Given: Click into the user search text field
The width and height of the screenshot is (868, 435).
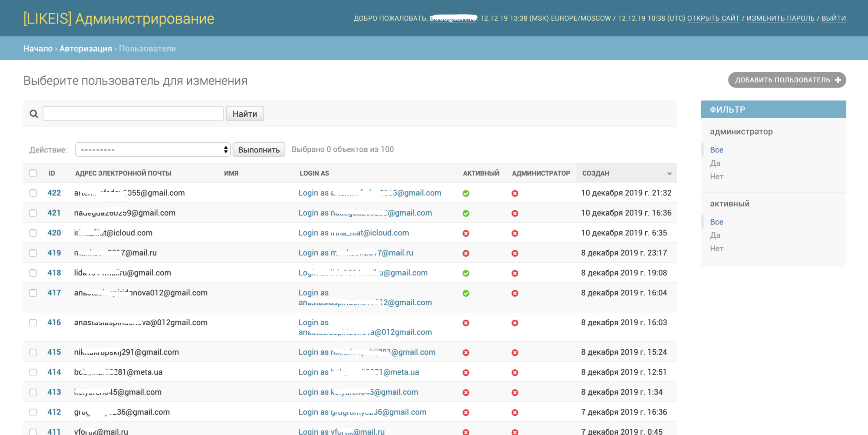Looking at the screenshot, I should pyautogui.click(x=133, y=114).
